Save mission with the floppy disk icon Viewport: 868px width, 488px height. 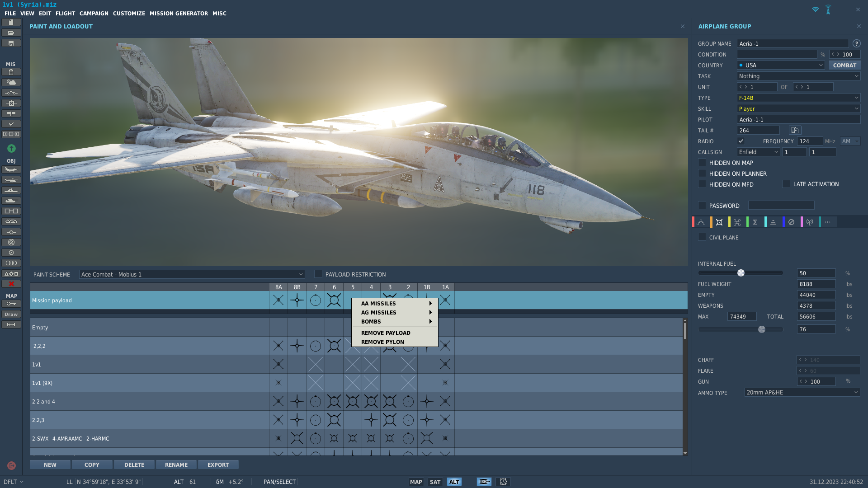pos(11,43)
